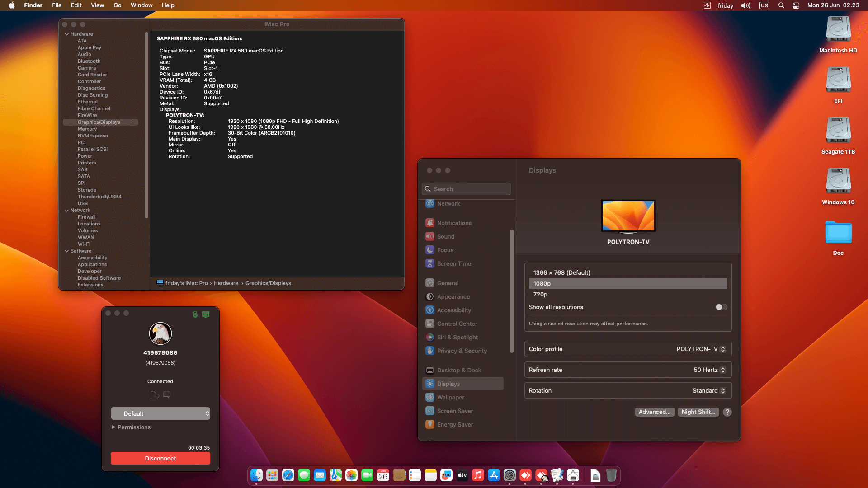
Task: Open Night Shift settings
Action: (698, 412)
